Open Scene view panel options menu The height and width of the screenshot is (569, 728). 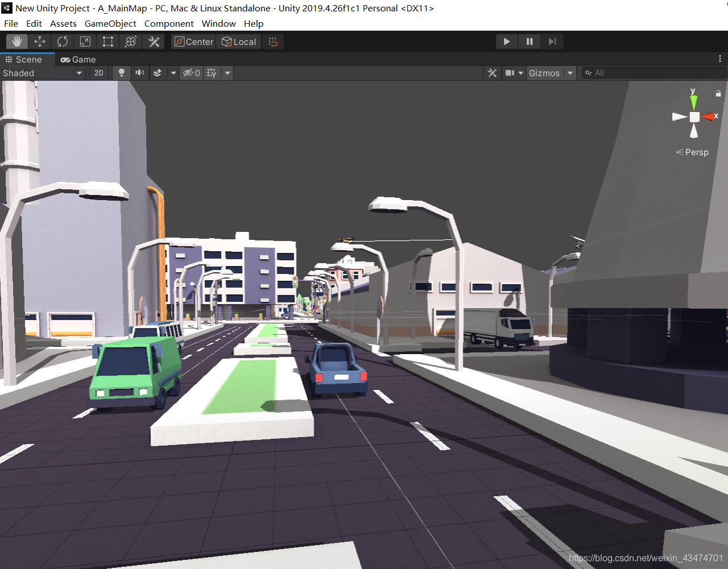click(719, 59)
